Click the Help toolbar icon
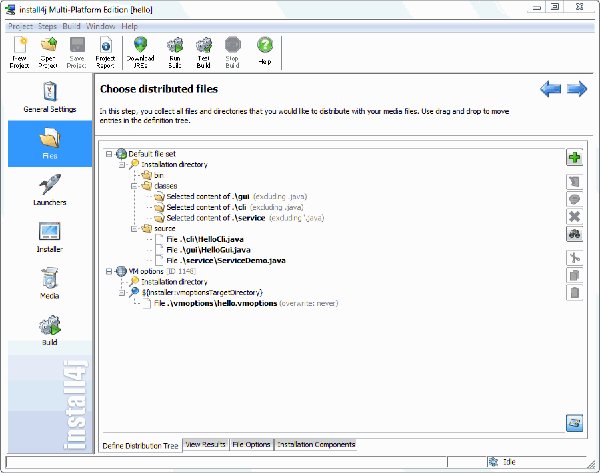The width and height of the screenshot is (600, 473). coord(265,51)
